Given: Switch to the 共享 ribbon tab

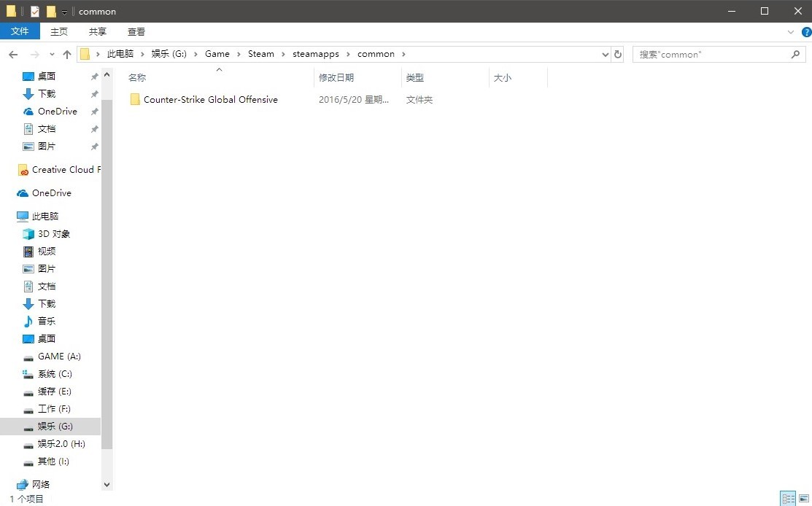Looking at the screenshot, I should (97, 31).
